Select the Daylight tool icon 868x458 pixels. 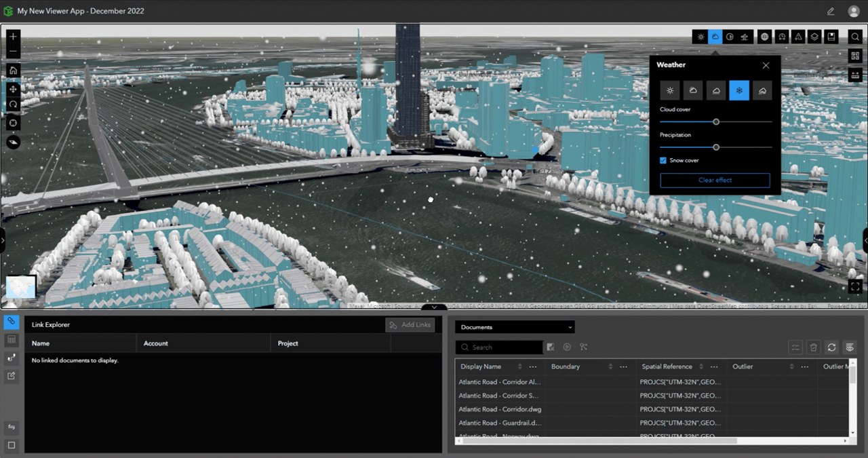pyautogui.click(x=701, y=37)
